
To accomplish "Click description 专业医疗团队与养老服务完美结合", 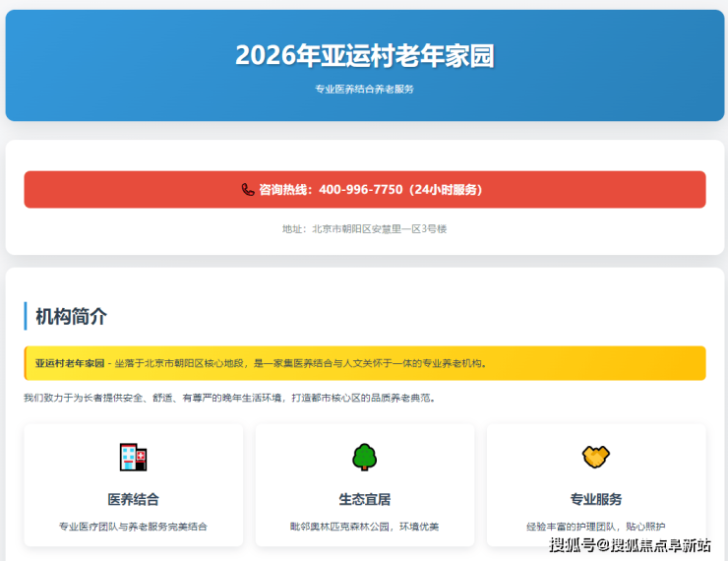I will coord(134,527).
